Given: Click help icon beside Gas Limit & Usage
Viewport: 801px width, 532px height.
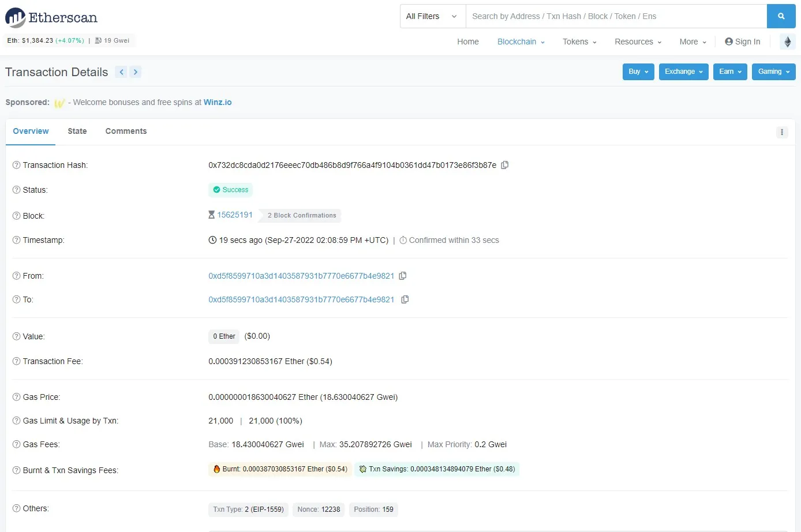Looking at the screenshot, I should point(16,421).
